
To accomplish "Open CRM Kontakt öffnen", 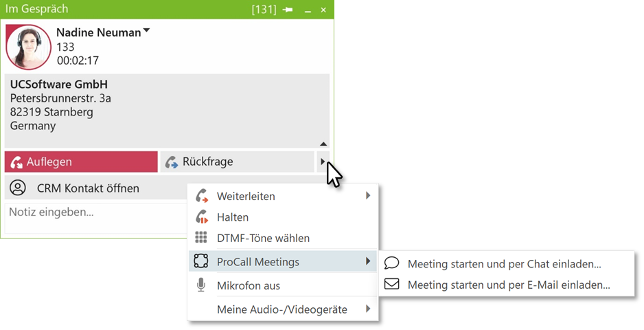I will 88,188.
